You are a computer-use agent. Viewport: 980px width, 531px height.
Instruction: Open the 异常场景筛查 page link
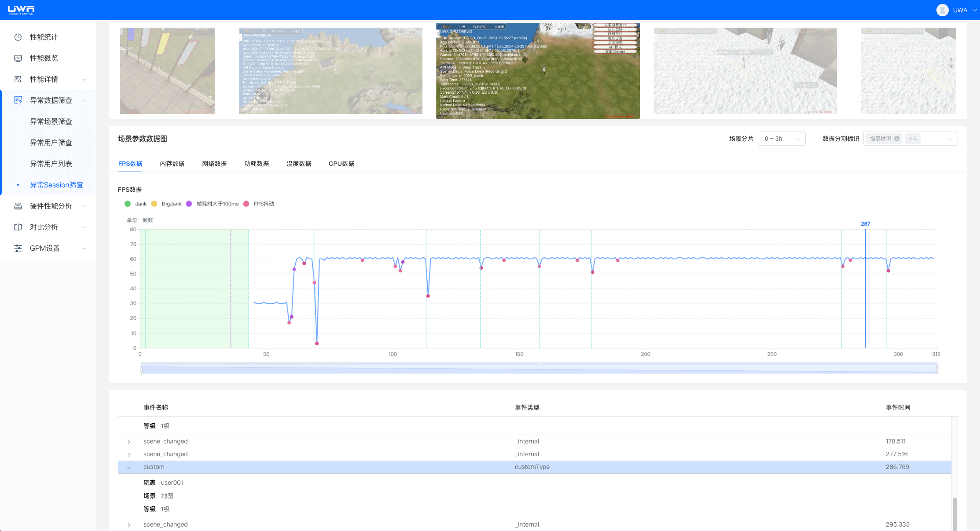pyautogui.click(x=51, y=121)
